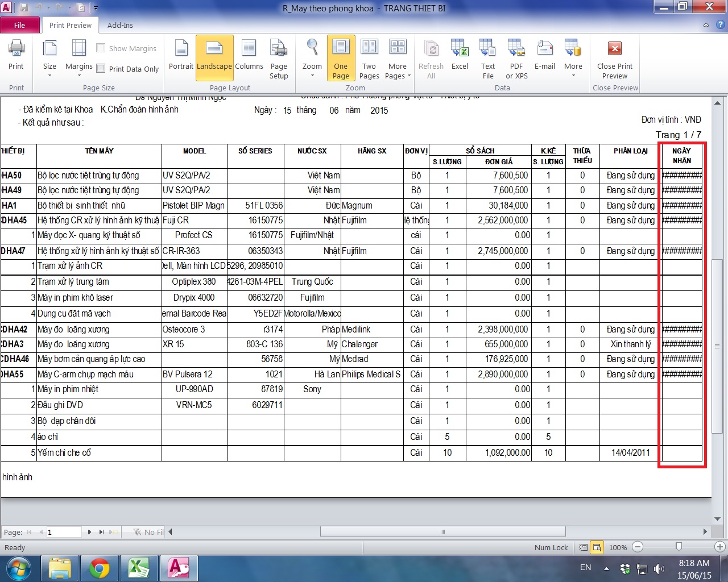Screen dimensions: 728x582
Task: Click the Print icon in the ribbon
Action: 16,56
